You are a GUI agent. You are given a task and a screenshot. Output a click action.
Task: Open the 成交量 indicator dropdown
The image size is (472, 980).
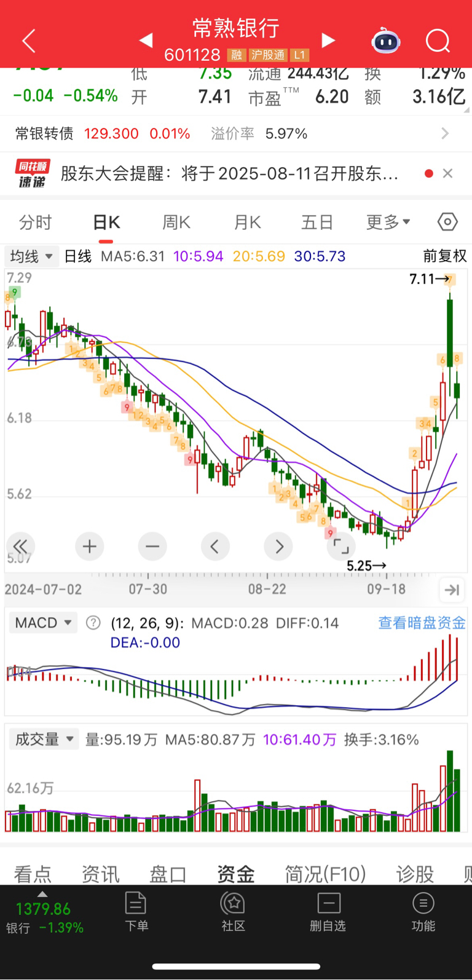coord(43,739)
